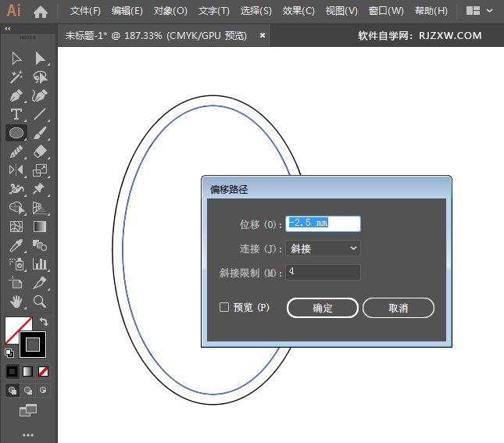This screenshot has height=443, width=504.
Task: Collapse the tools panel double arrows
Action: click(8, 29)
